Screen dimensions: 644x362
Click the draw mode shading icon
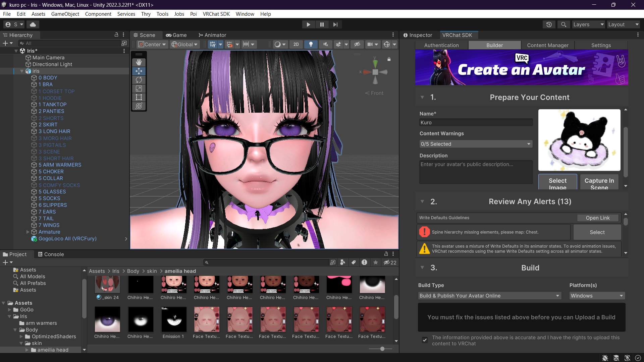277,44
